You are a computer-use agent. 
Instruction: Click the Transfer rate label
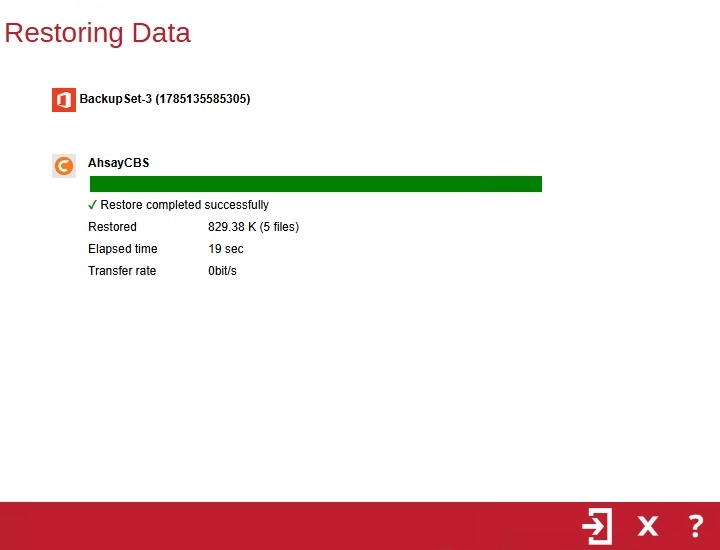tap(122, 271)
